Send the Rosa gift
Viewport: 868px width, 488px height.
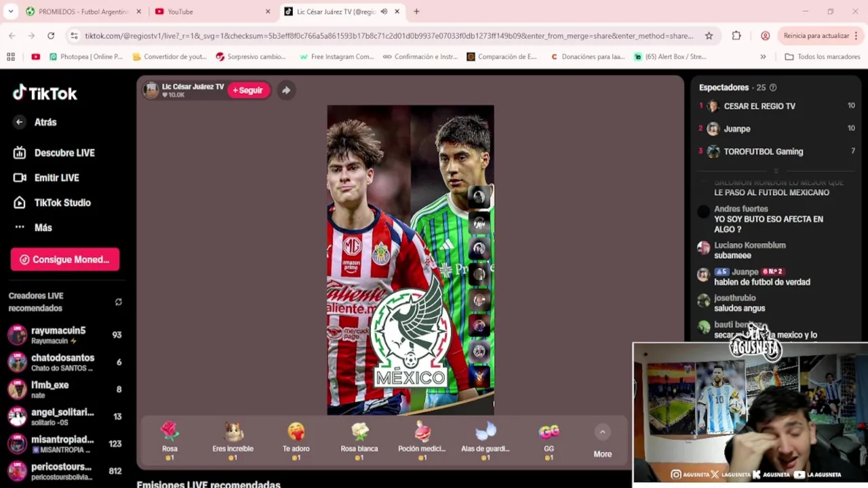170,441
